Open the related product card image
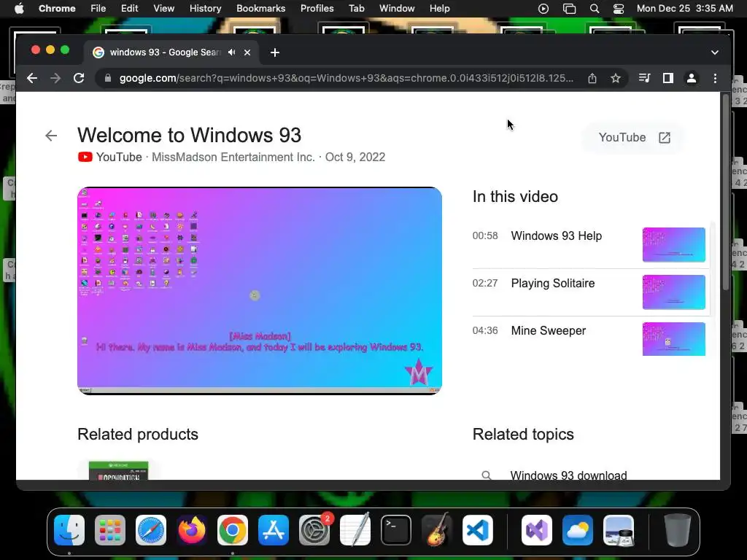The height and width of the screenshot is (560, 747). click(119, 470)
